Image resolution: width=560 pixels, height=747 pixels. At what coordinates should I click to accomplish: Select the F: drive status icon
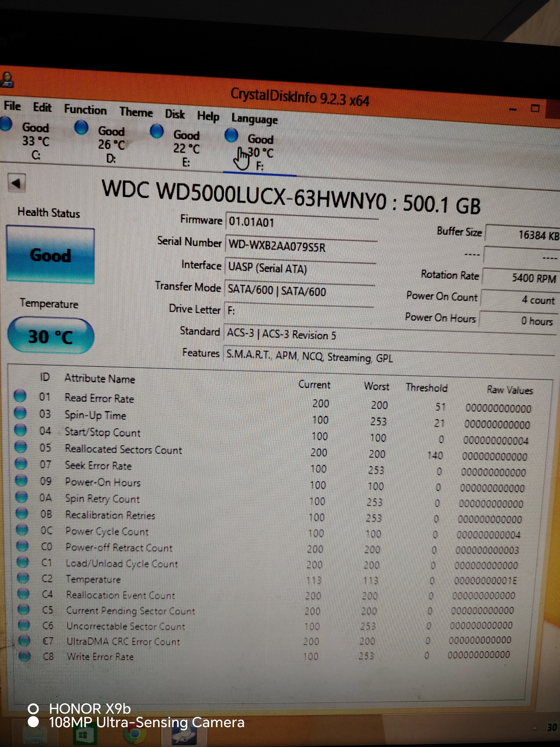click(x=231, y=135)
